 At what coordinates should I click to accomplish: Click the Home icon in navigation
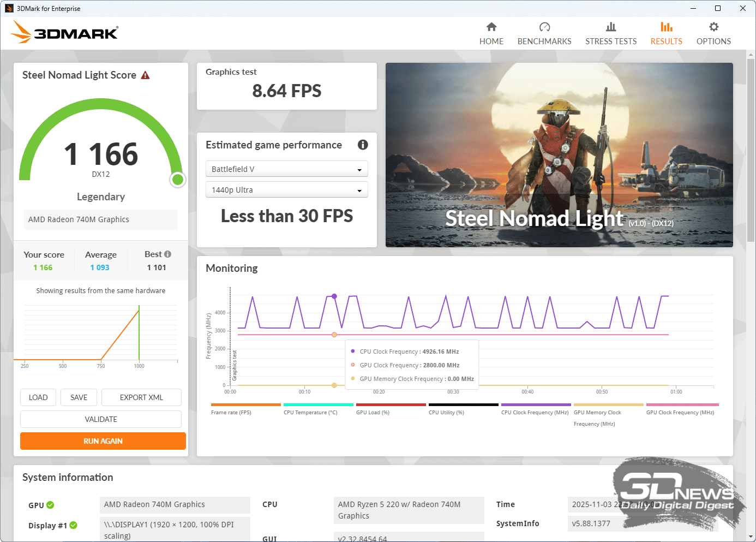[491, 27]
